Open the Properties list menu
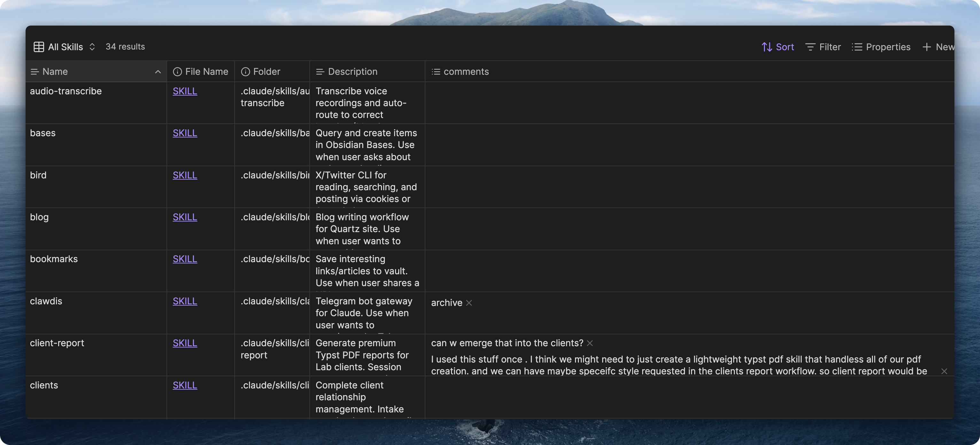The height and width of the screenshot is (445, 980). (881, 47)
